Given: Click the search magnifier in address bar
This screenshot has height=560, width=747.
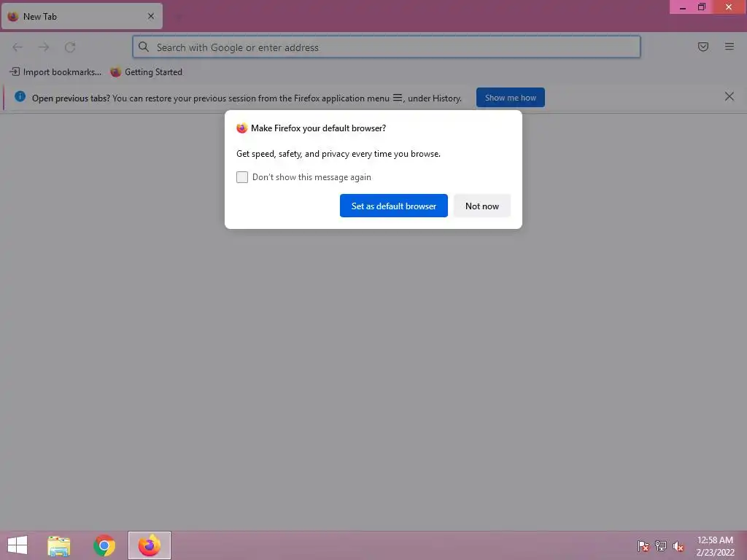Looking at the screenshot, I should click(144, 47).
